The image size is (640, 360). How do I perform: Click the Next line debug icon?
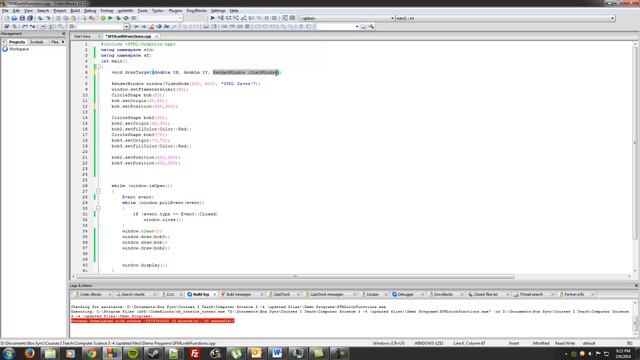(228, 18)
